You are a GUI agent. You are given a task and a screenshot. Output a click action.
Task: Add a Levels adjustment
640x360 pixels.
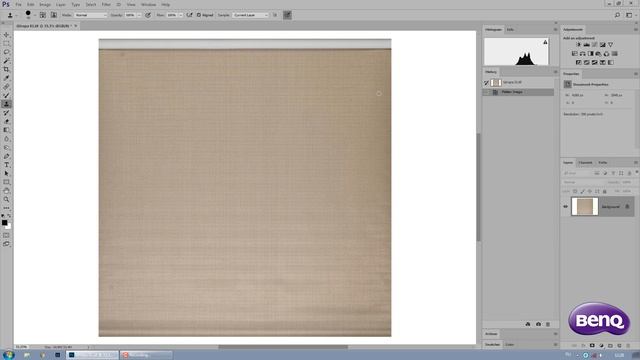(x=587, y=44)
